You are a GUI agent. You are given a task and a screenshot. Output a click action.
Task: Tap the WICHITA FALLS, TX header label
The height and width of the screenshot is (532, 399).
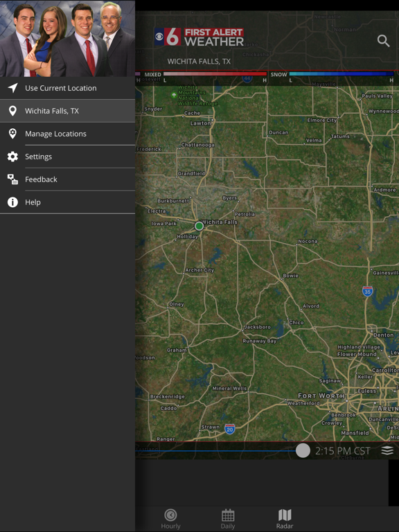pos(199,62)
